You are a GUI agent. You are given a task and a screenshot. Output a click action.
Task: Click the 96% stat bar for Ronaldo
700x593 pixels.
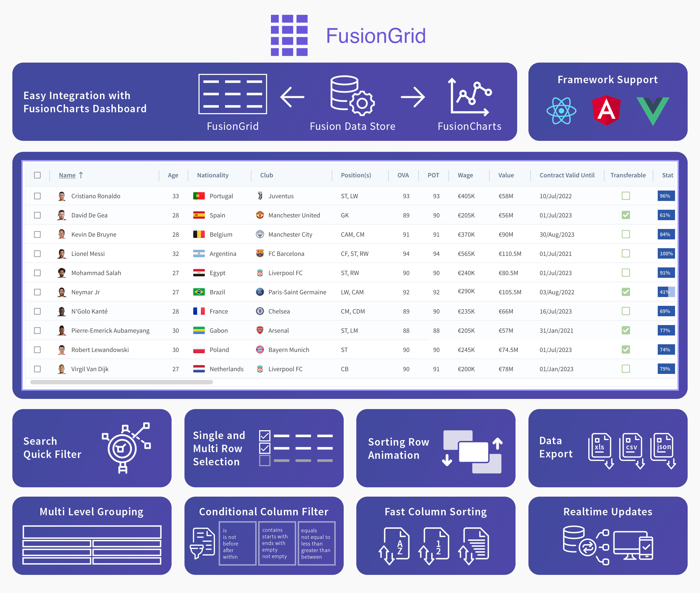pos(666,196)
